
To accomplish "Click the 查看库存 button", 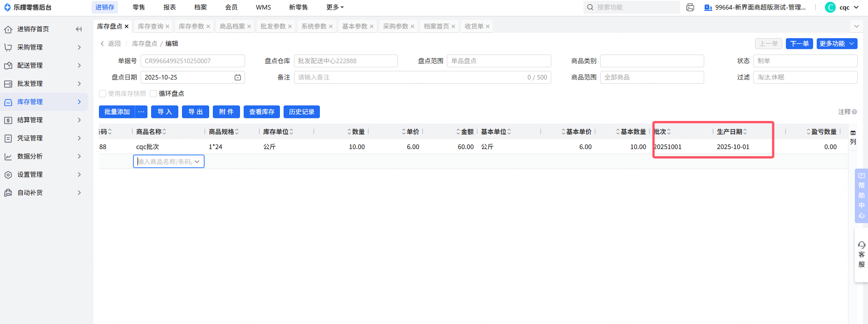I will click(x=262, y=112).
